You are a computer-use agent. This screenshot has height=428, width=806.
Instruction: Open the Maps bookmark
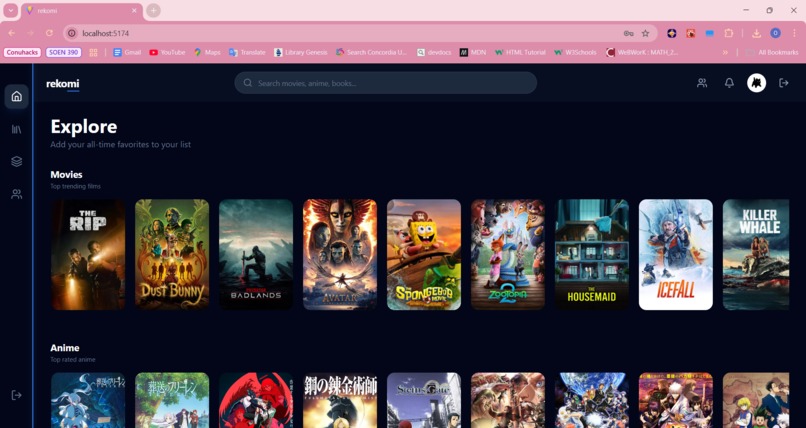[x=207, y=52]
